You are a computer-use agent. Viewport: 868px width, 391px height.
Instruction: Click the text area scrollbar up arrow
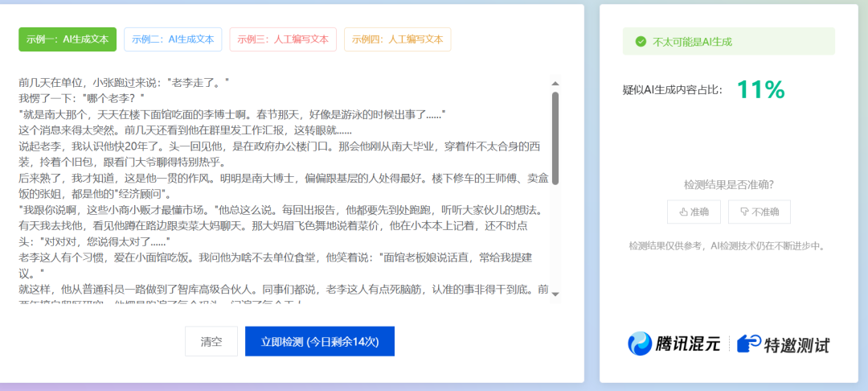tap(555, 83)
